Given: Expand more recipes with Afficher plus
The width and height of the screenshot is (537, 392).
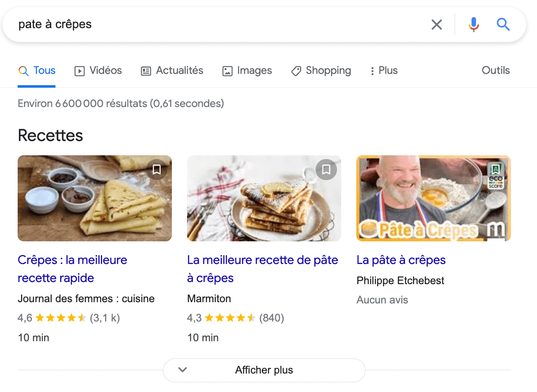Looking at the screenshot, I should point(264,370).
